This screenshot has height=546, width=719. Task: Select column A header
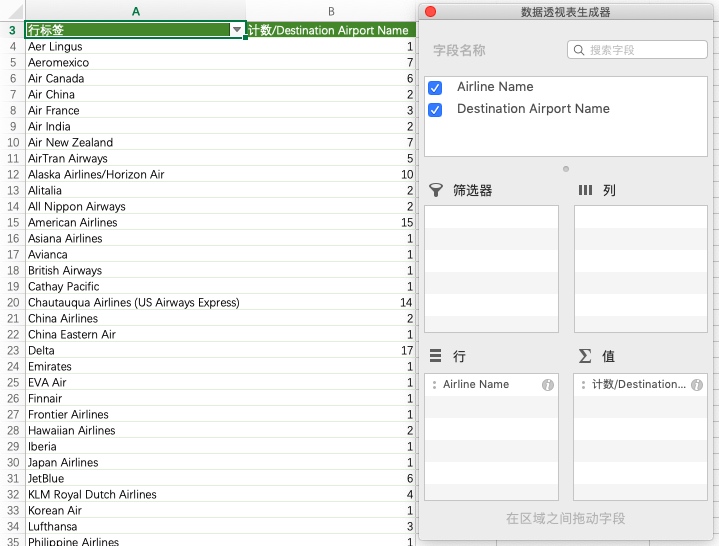tap(136, 11)
